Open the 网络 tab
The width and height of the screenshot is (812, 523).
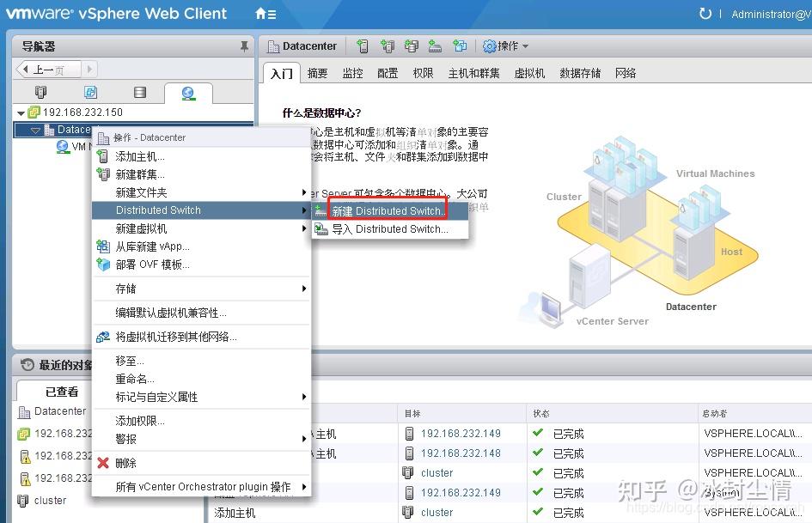pos(626,74)
